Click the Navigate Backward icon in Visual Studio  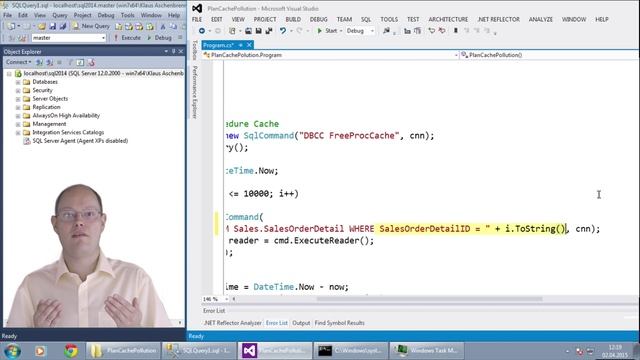(202, 31)
